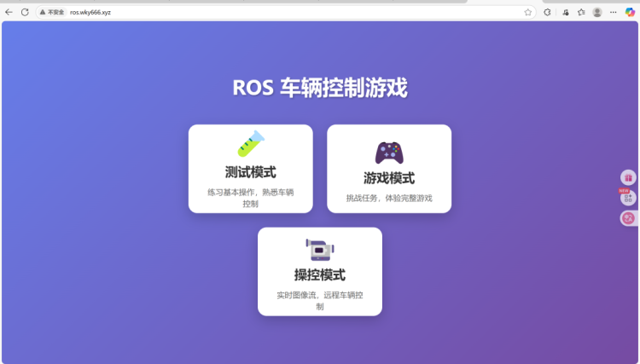Open the Copilot icon in browser toolbar
640x364 pixels.
point(630,12)
